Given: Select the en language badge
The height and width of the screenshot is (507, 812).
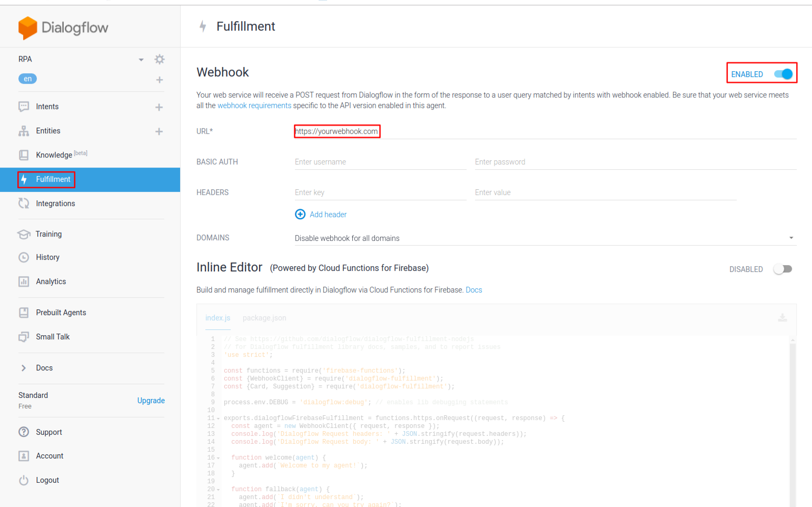Looking at the screenshot, I should tap(27, 79).
